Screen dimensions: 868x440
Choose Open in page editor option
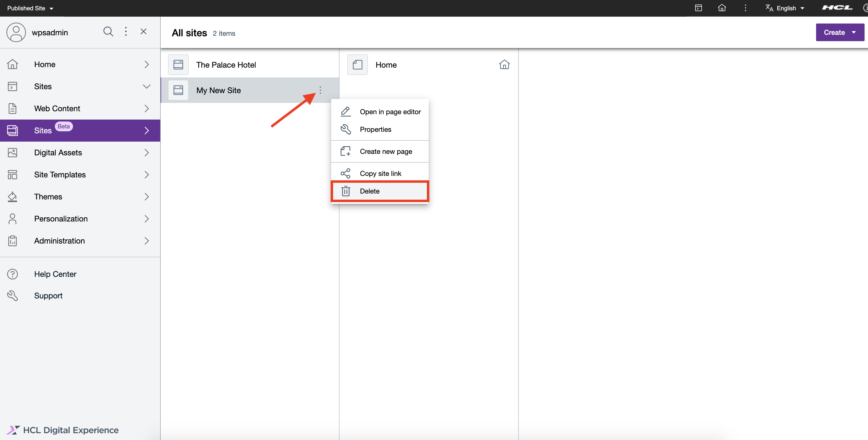(390, 112)
